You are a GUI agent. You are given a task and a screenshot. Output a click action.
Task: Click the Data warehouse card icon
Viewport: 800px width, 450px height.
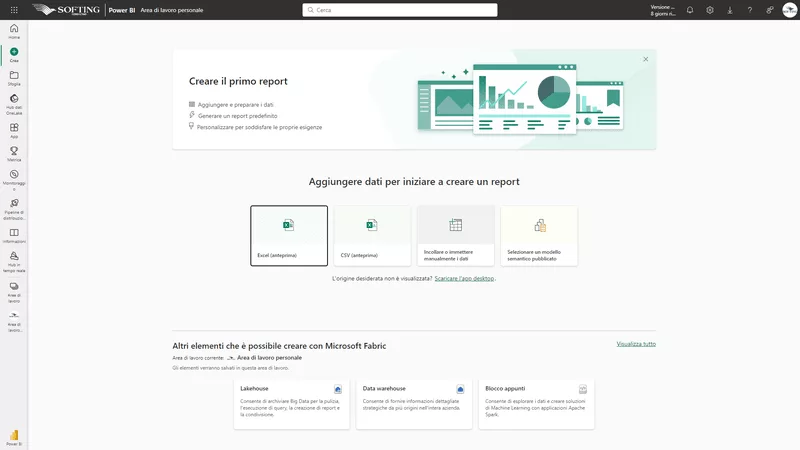coord(460,389)
